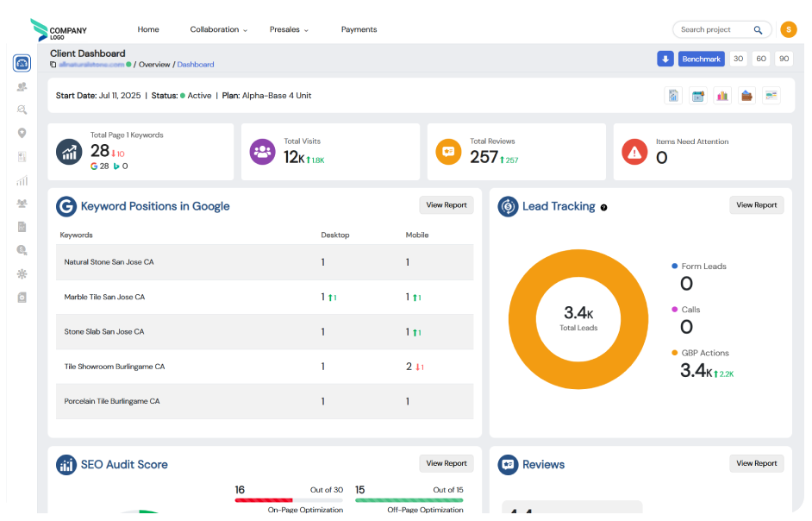Click the dashboard speedometer icon in sidebar

tap(22, 63)
